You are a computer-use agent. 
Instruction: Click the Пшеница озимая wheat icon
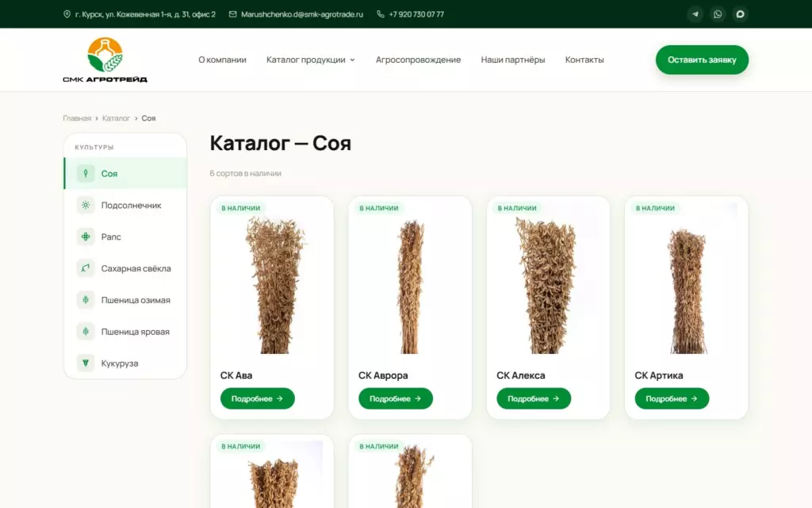click(x=86, y=299)
